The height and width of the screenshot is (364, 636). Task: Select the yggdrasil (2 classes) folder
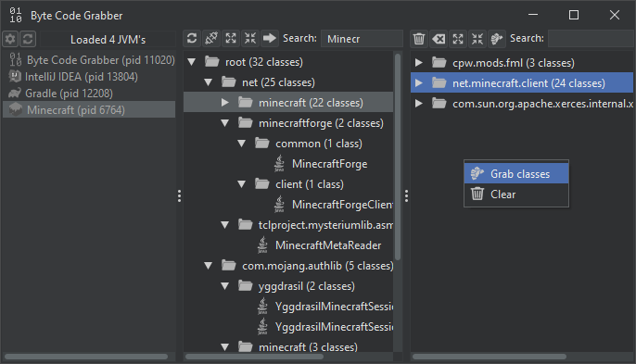[307, 286]
